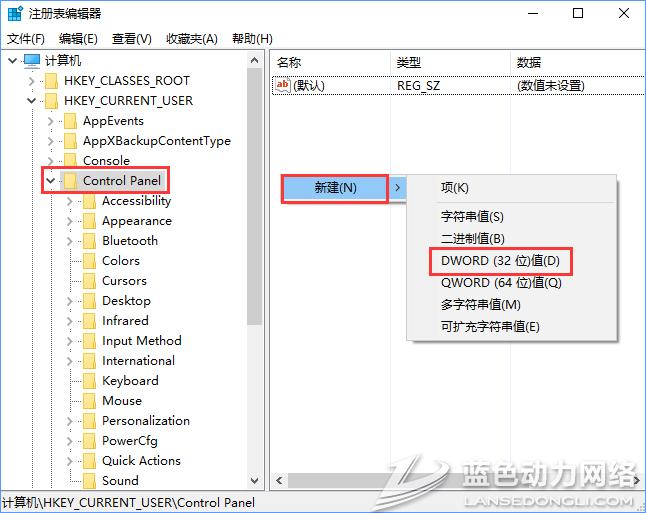Select 字符串值(S) in the new submenu
The image size is (646, 513).
click(472, 216)
